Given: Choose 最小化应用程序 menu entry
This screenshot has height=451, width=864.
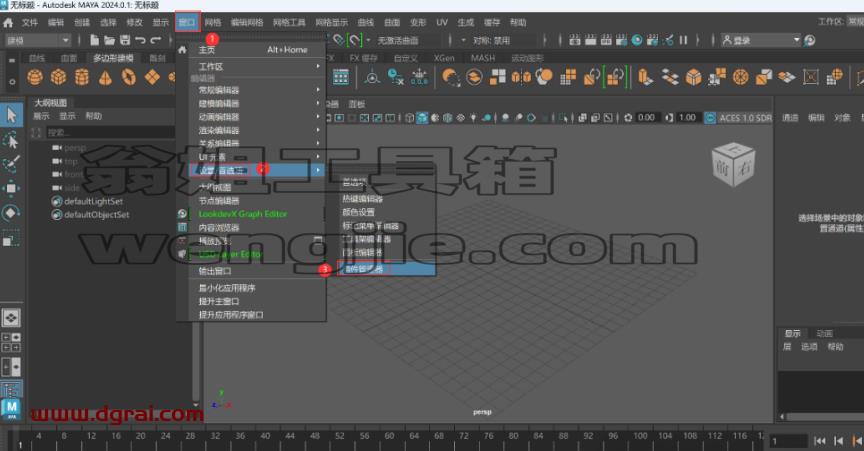Looking at the screenshot, I should [x=227, y=288].
